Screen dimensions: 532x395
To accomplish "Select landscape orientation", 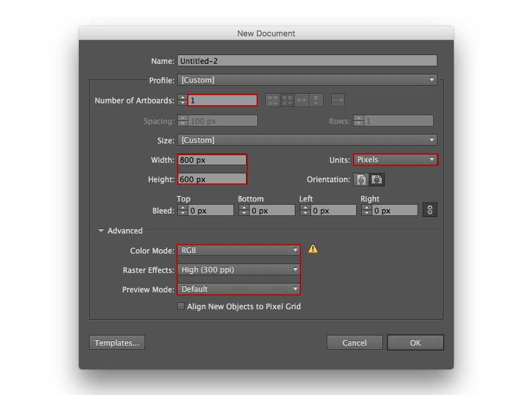I will (377, 179).
